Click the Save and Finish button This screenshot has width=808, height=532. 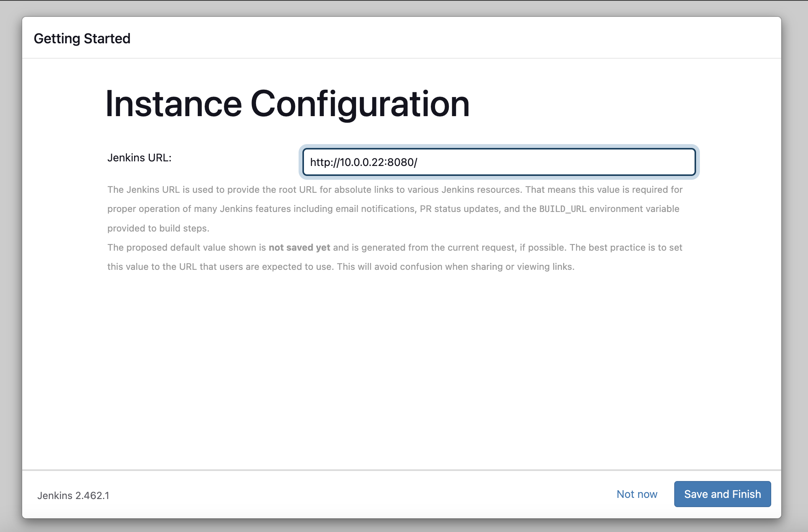pyautogui.click(x=722, y=494)
